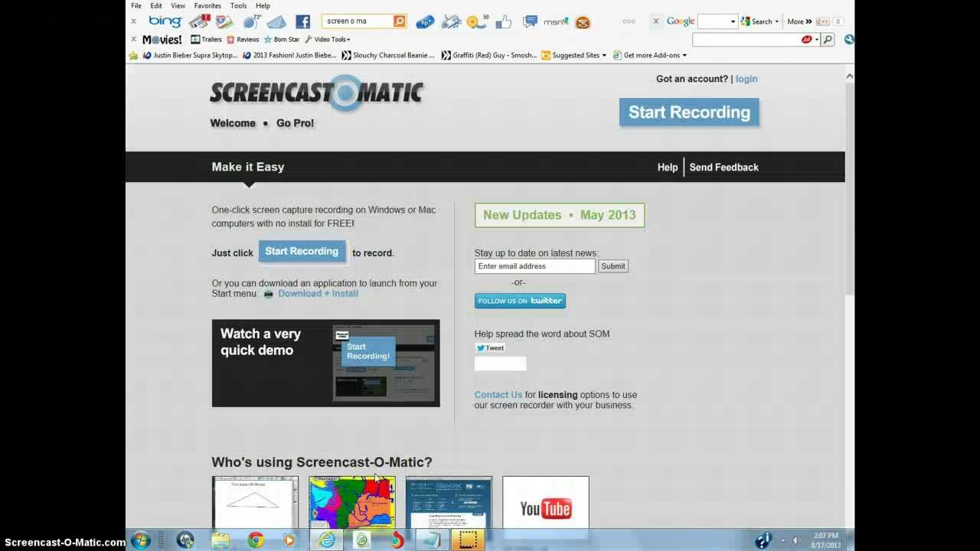Check the weather icon showing 73 degrees
Image resolution: width=980 pixels, height=551 pixels.
click(x=250, y=21)
